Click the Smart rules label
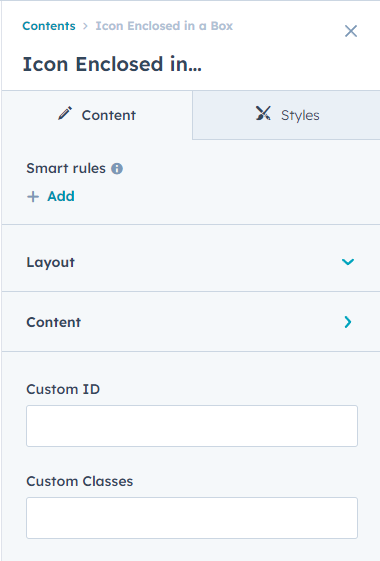The height and width of the screenshot is (561, 380). (x=66, y=168)
